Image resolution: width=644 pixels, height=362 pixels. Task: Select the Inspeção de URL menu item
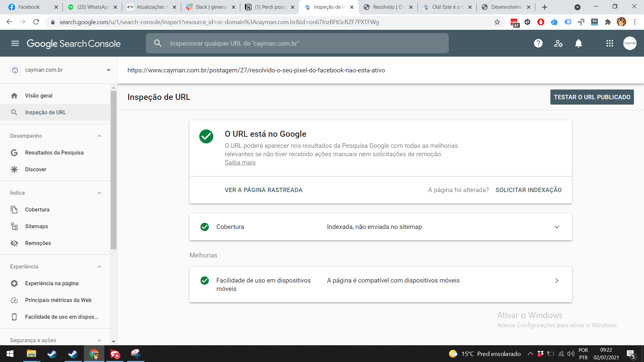pos(46,112)
